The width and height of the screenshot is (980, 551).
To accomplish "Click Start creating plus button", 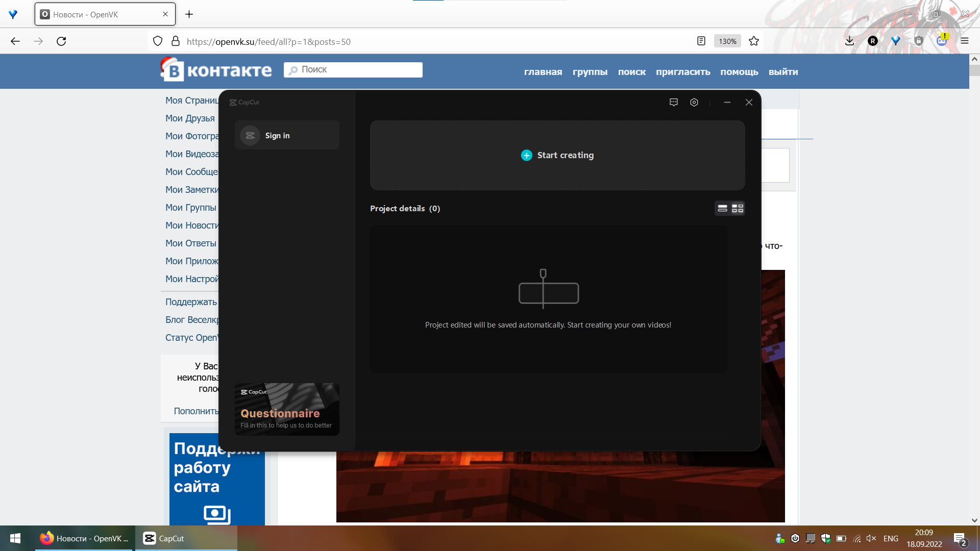I will (527, 155).
